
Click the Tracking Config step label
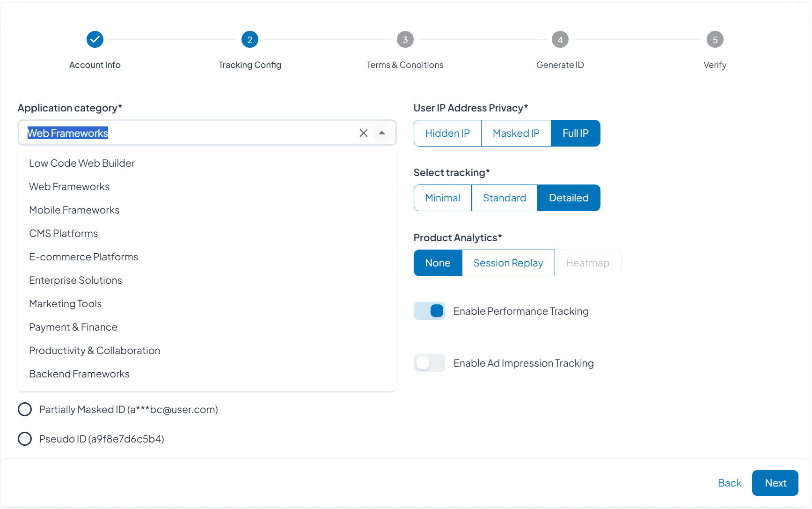[x=250, y=65]
